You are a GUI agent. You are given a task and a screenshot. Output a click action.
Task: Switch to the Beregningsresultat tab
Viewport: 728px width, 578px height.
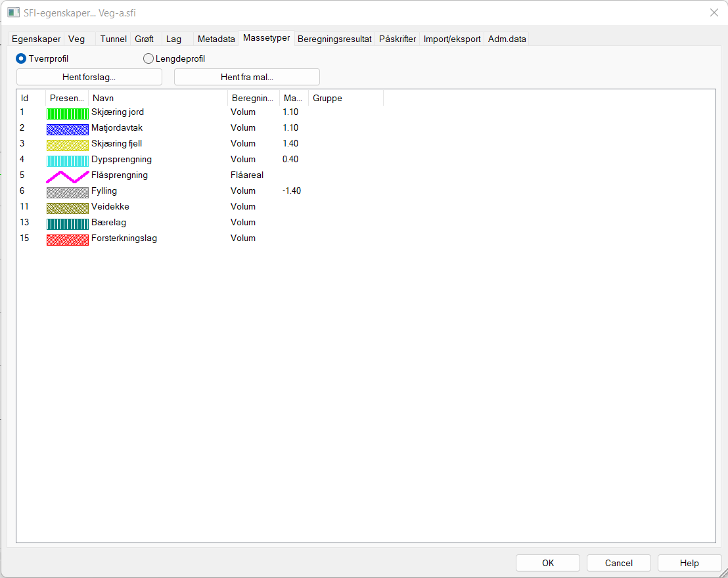coord(334,39)
